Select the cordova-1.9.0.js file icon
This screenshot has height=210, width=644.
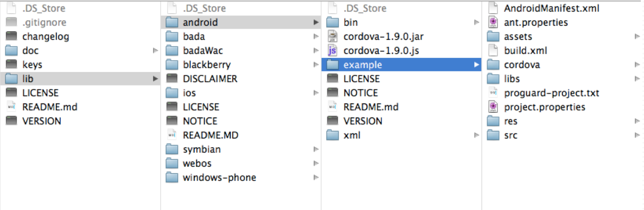coord(333,51)
